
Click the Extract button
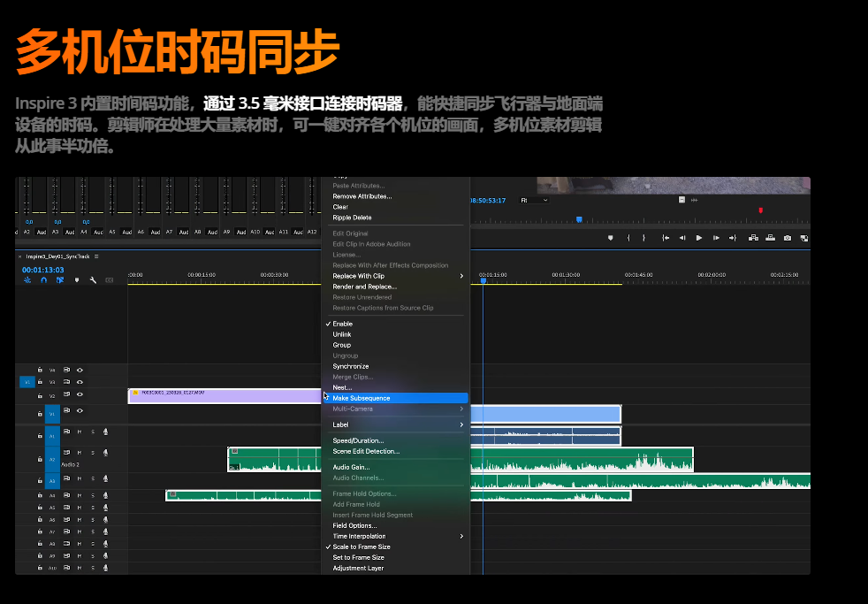coord(770,238)
